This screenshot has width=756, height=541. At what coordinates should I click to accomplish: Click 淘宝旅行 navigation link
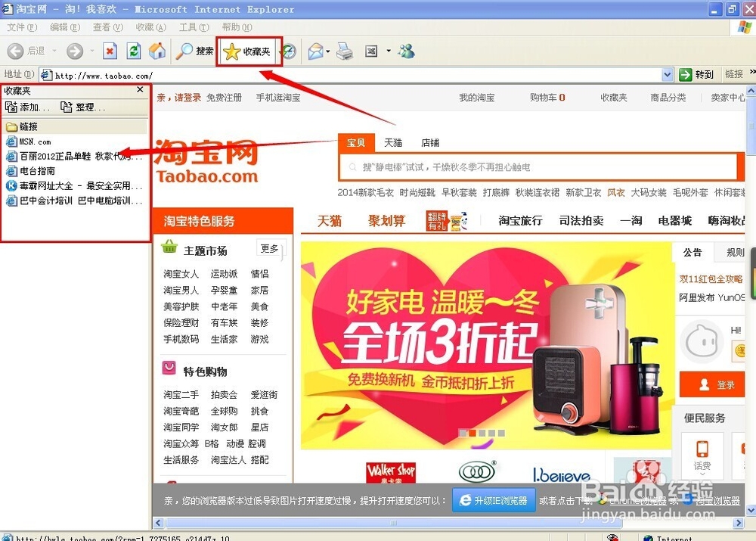click(520, 221)
